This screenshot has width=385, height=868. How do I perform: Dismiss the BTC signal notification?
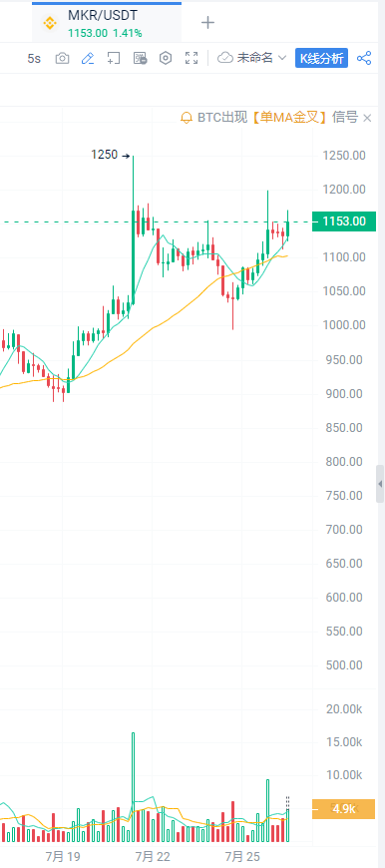tap(367, 118)
